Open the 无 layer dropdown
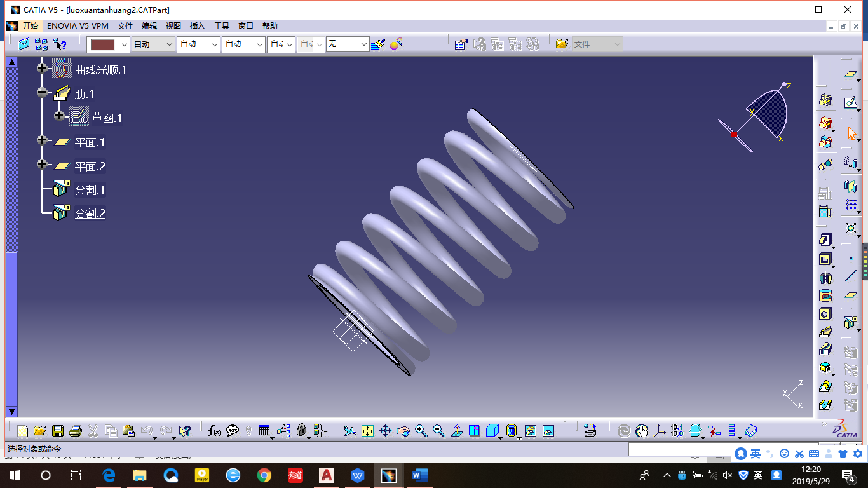 (363, 44)
